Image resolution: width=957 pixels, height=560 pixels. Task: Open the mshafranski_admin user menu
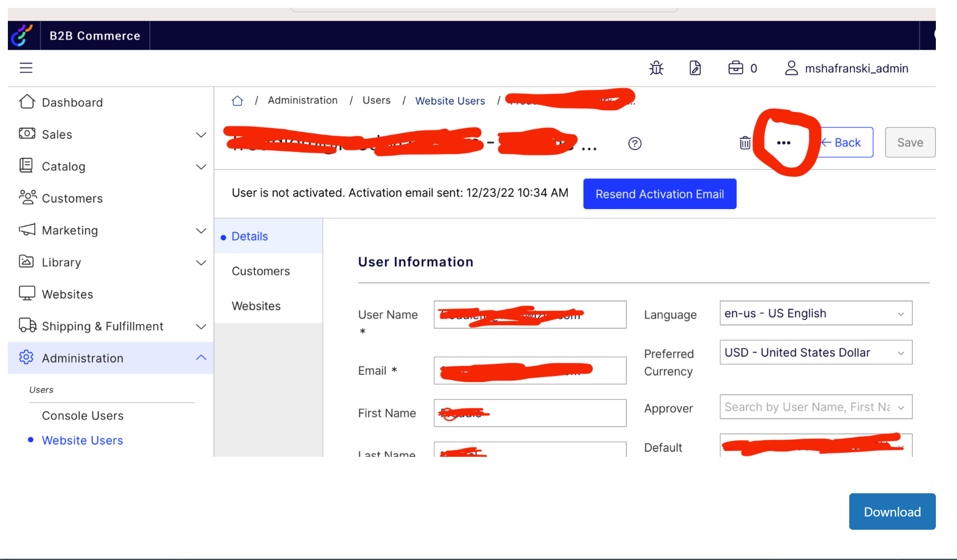click(x=846, y=68)
